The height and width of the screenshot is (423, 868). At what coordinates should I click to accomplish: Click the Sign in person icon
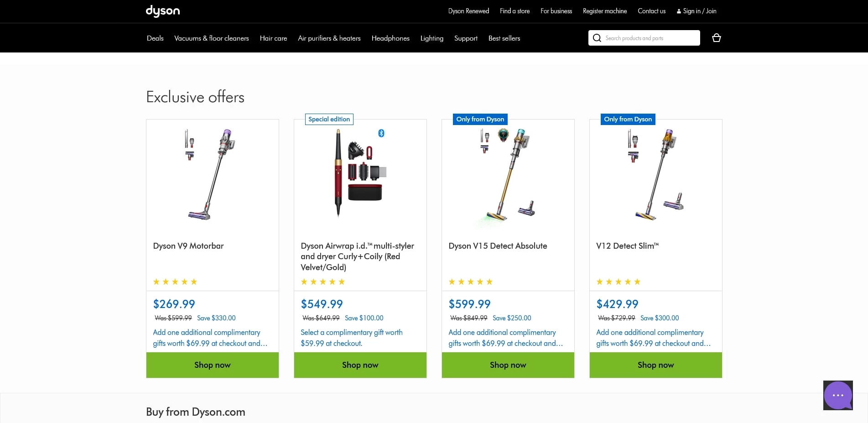[679, 11]
